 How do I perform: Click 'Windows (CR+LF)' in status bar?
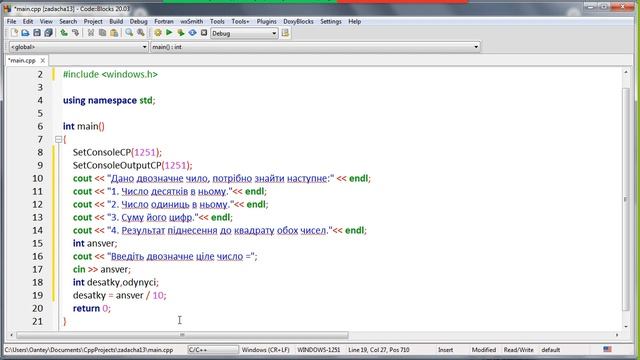[266, 350]
